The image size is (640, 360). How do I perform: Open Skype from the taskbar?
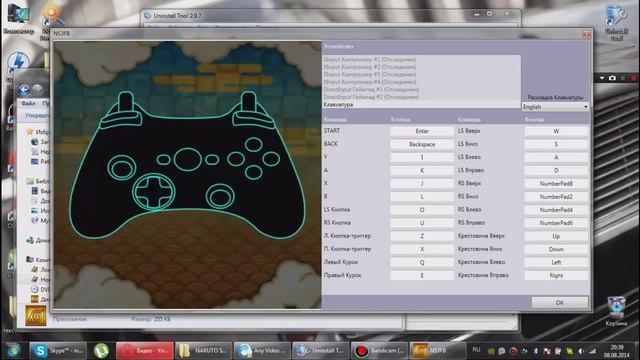coord(58,350)
